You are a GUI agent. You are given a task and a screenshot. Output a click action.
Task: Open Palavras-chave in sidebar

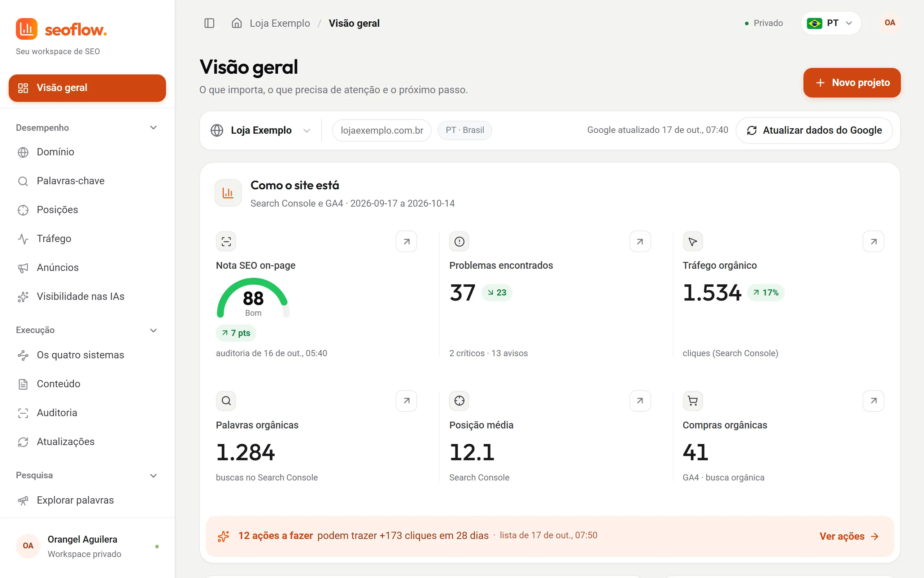point(87,181)
